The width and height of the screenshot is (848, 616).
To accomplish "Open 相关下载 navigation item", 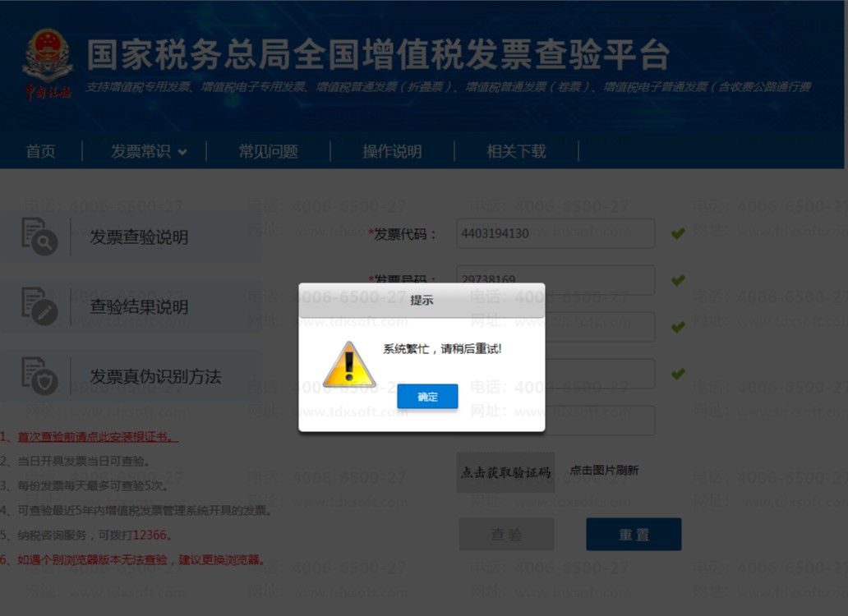I will 516,151.
